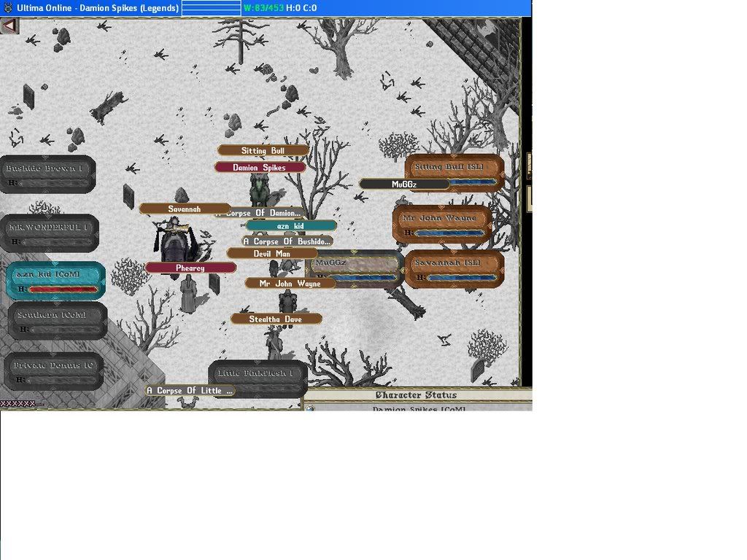Click the XXXXXX bar at the bottom edge

[18, 404]
